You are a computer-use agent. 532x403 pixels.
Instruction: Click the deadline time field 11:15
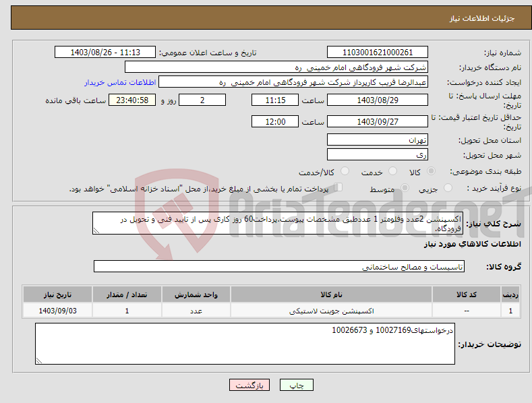point(275,100)
